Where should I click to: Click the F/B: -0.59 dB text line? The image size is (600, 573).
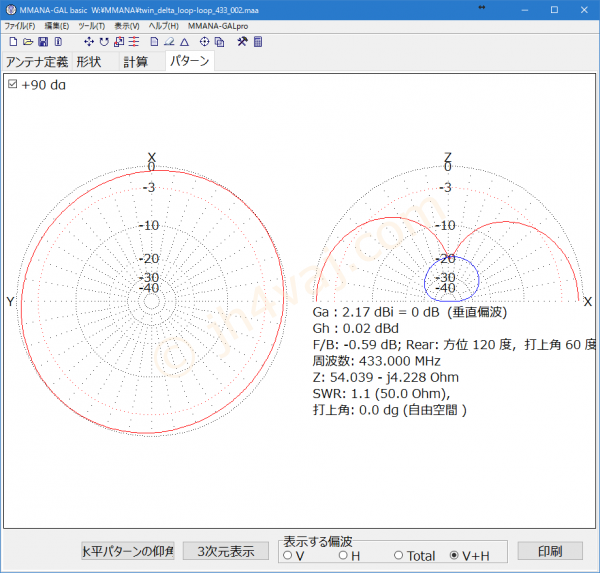point(454,345)
